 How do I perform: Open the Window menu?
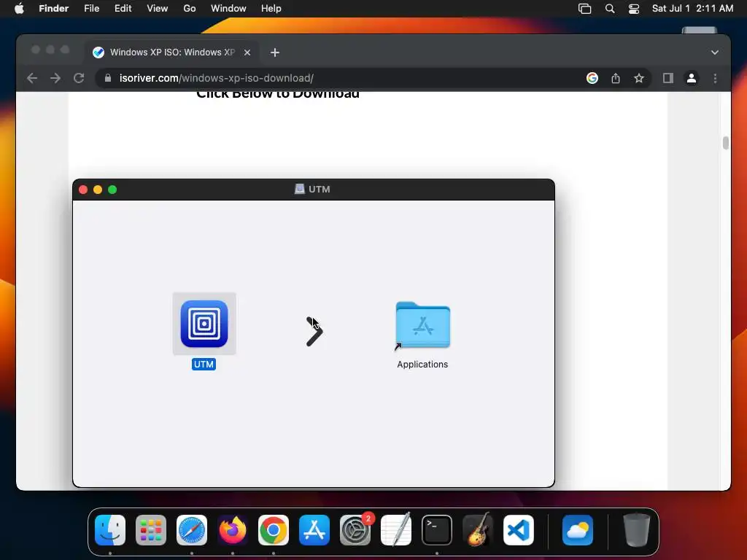click(x=228, y=9)
